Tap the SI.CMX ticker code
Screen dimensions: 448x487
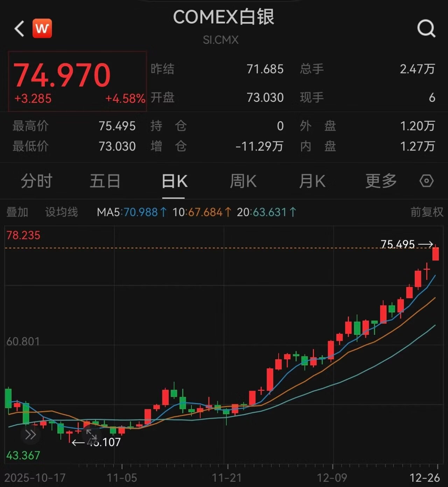[220, 40]
